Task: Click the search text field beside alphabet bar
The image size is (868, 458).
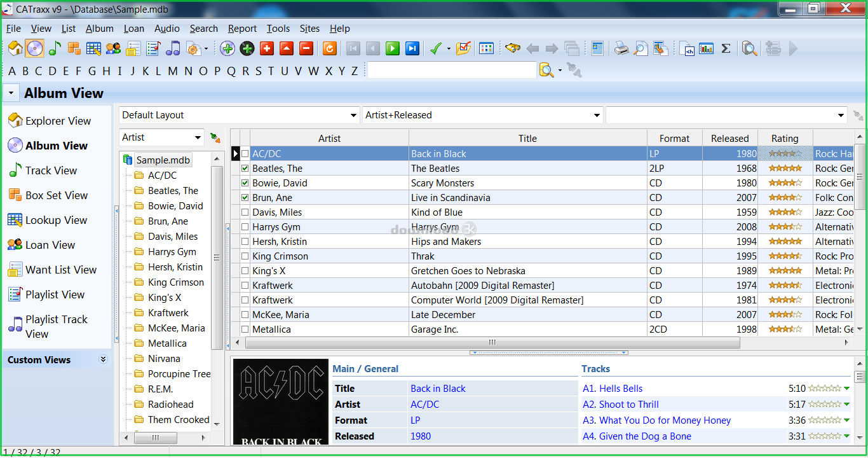Action: 452,70
